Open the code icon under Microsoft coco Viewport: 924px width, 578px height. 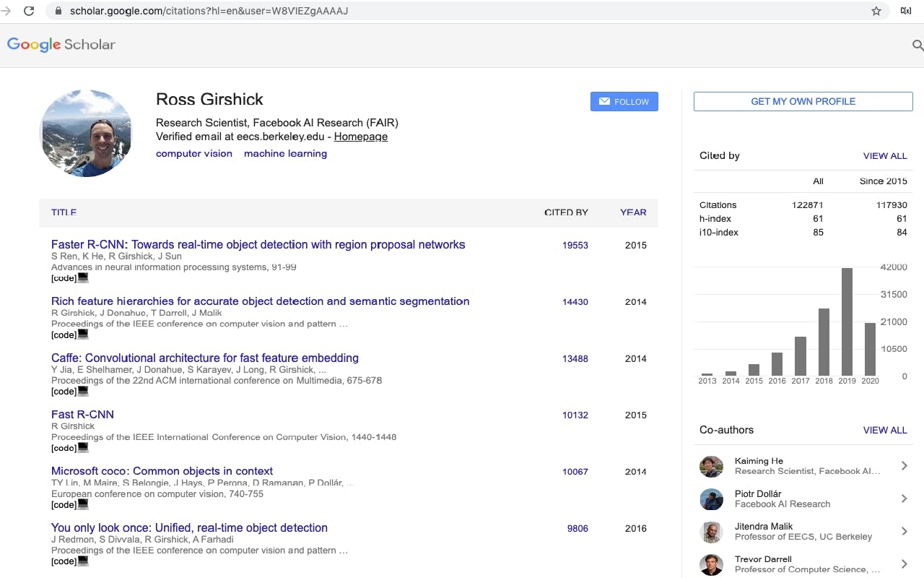coord(83,504)
